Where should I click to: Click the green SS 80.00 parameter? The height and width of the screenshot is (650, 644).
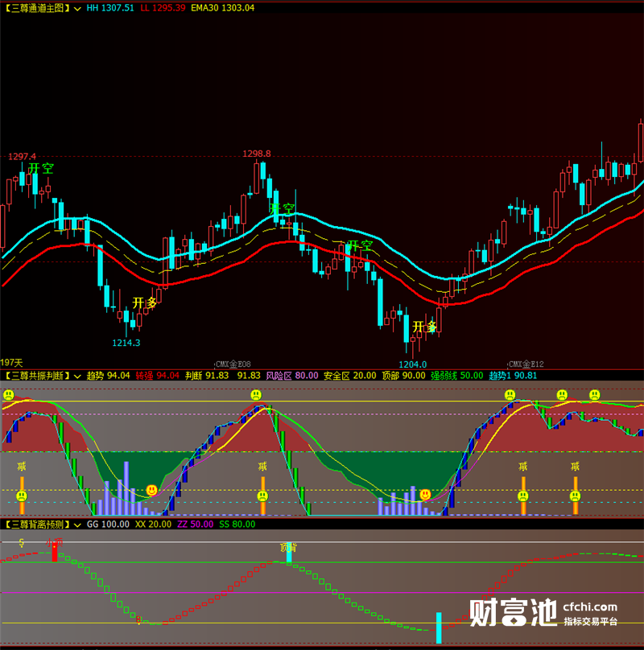(237, 524)
